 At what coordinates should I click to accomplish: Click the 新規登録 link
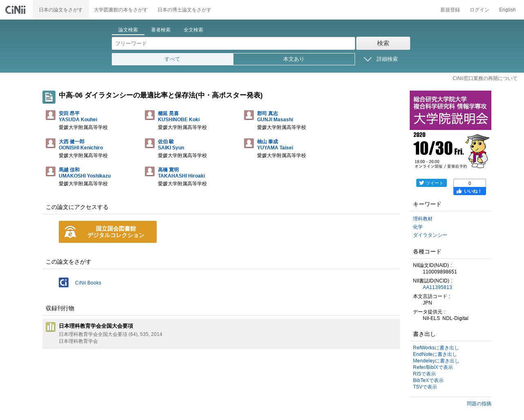tap(450, 10)
